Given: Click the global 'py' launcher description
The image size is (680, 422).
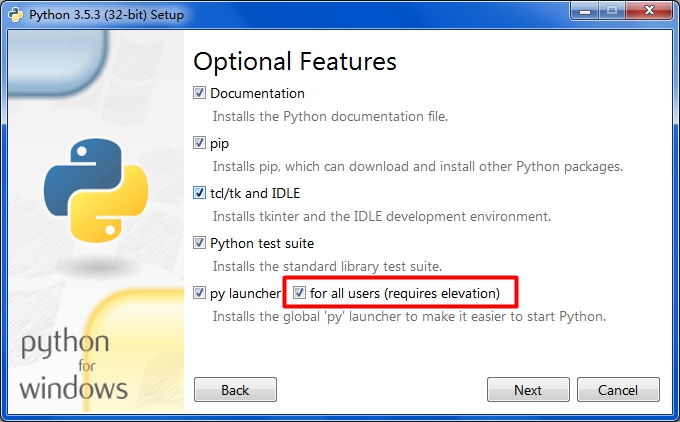Looking at the screenshot, I should tap(409, 316).
